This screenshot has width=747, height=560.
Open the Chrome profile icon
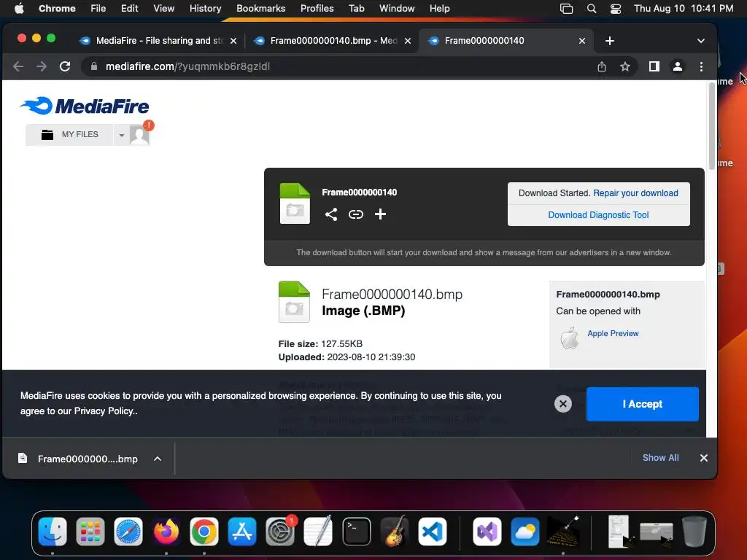click(678, 66)
